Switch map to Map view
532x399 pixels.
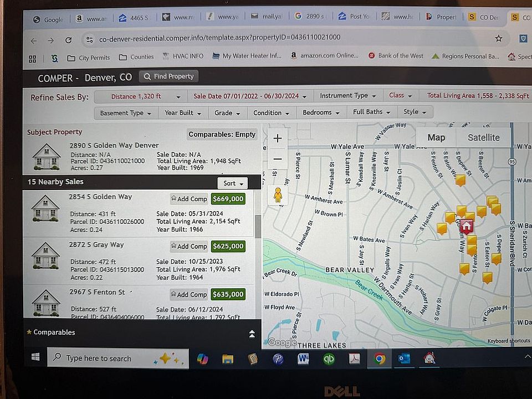[x=436, y=137]
